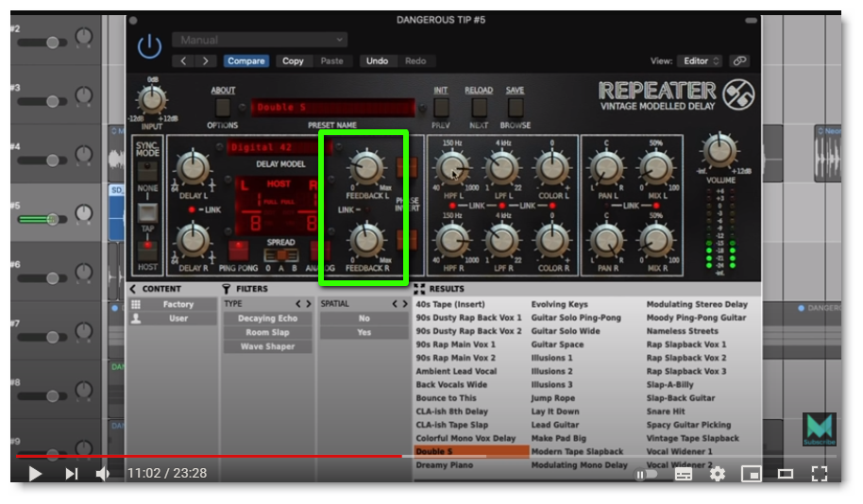The height and width of the screenshot is (504, 863).
Task: Click the plugin sidechain link icon
Action: coord(739,61)
